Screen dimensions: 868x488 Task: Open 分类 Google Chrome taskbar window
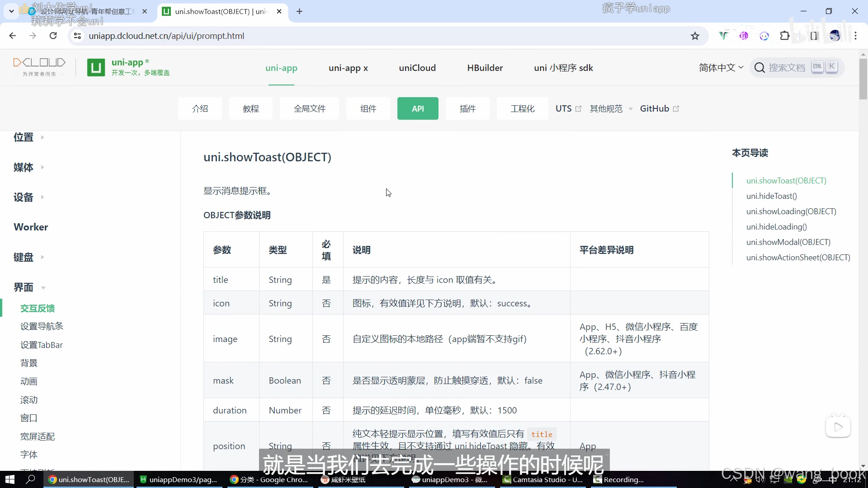pos(269,480)
